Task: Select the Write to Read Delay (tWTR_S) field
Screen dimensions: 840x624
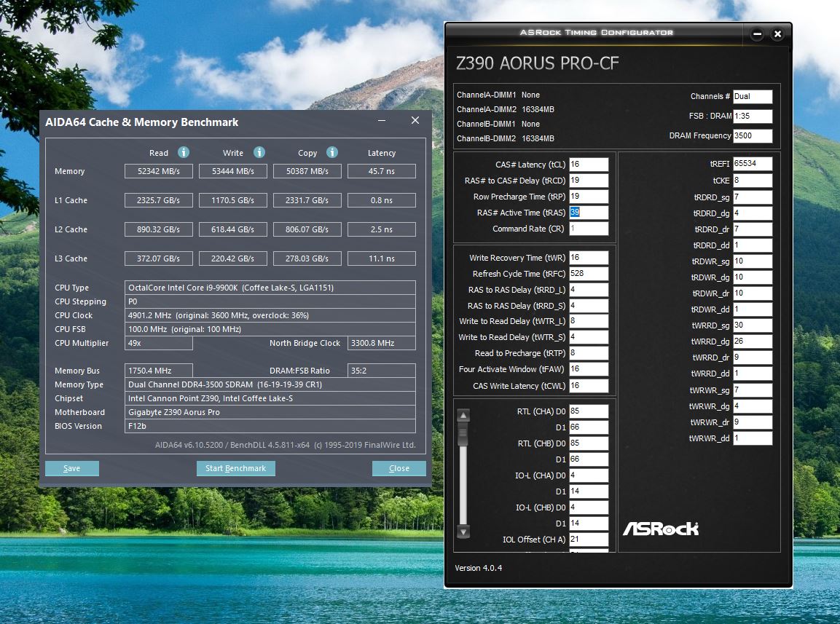Action: 589,337
